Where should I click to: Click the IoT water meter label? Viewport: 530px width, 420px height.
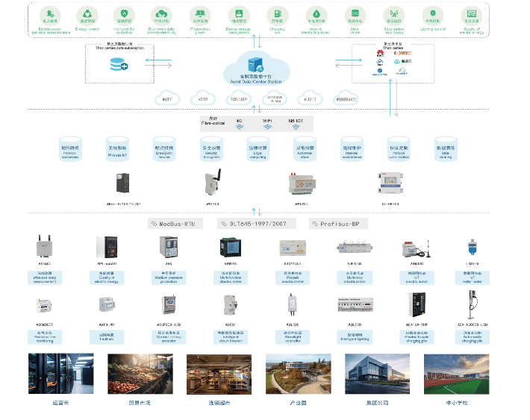[x=473, y=278]
